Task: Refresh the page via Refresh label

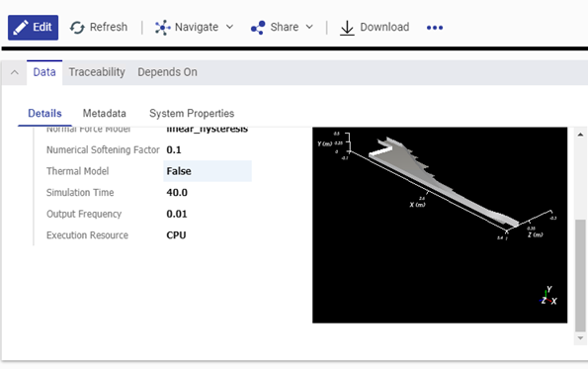Action: tap(109, 27)
